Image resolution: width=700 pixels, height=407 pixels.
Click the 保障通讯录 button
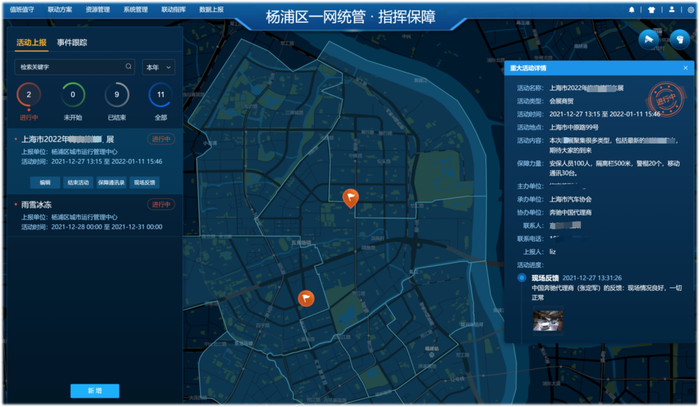111,183
